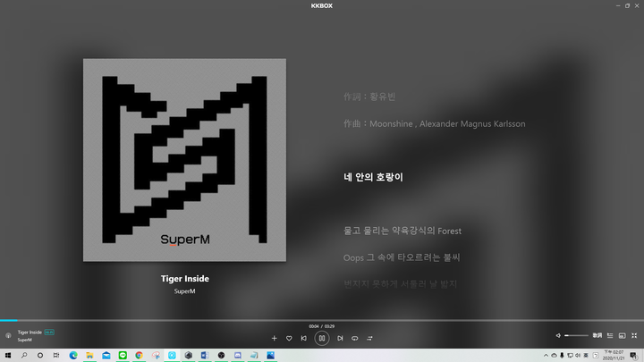The width and height of the screenshot is (644, 362).
Task: Open the network tray icon
Action: point(570,356)
